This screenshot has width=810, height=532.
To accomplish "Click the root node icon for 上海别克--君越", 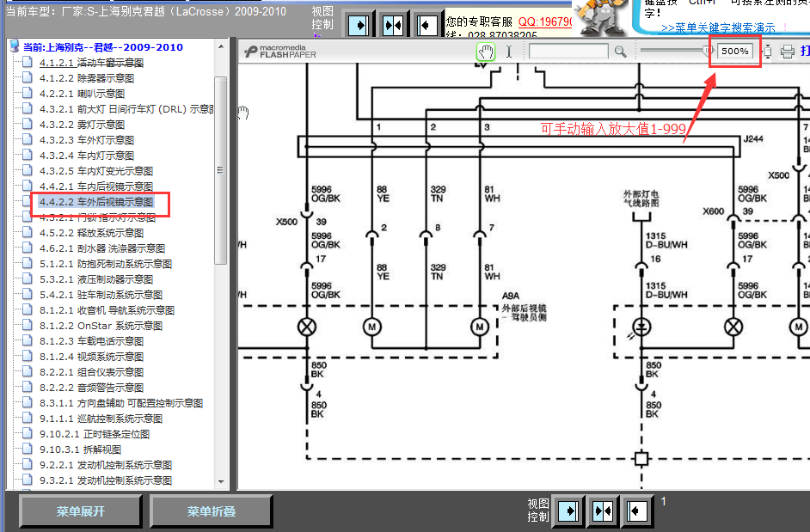I will click(15, 46).
